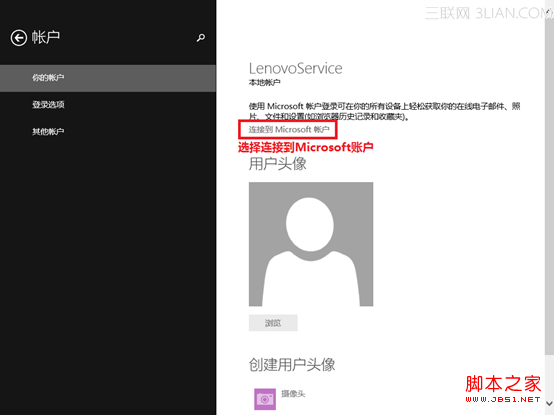Click the back arrow icon beside 帐户

point(19,37)
